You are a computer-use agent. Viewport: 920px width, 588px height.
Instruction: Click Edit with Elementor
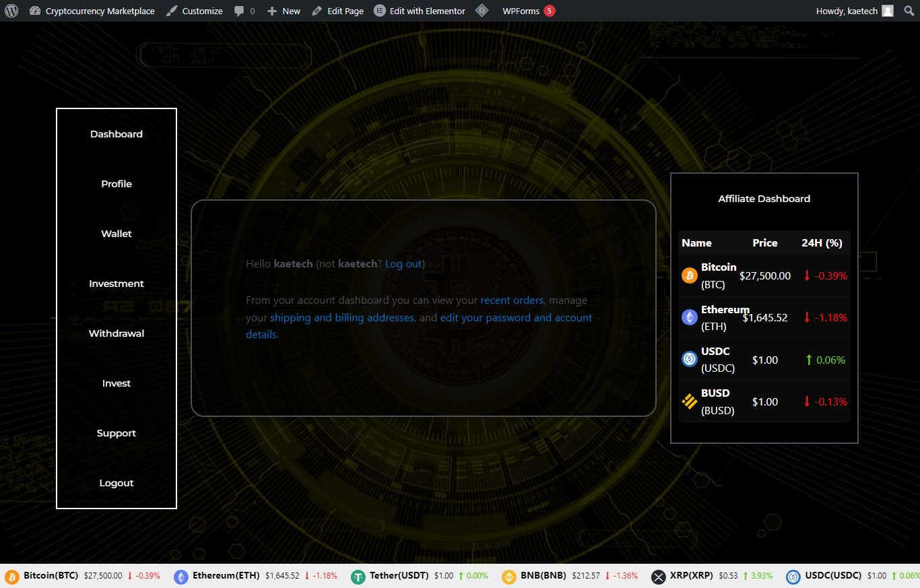point(420,11)
